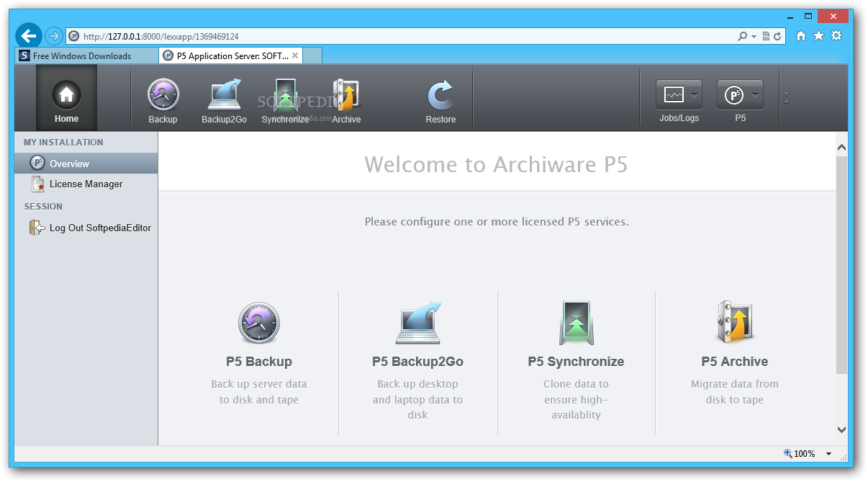Click the P5 Synchronize icon
Screen dimensions: 868x482
577,323
